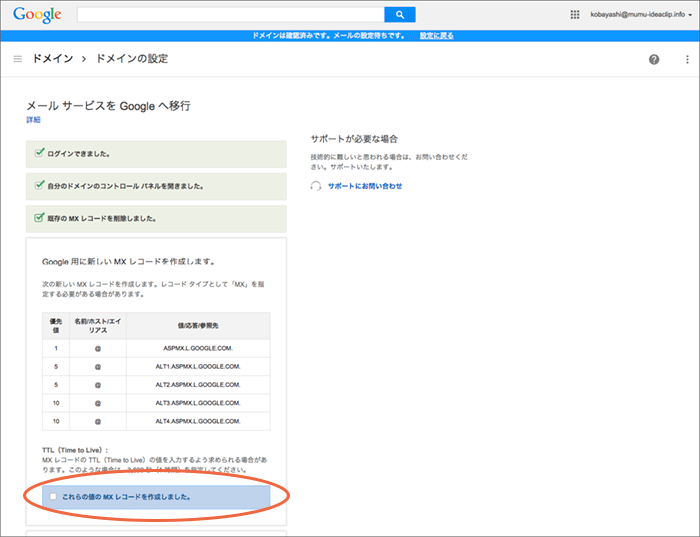
Task: Click green check for コントロール パネルを開きました
Action: [x=39, y=185]
